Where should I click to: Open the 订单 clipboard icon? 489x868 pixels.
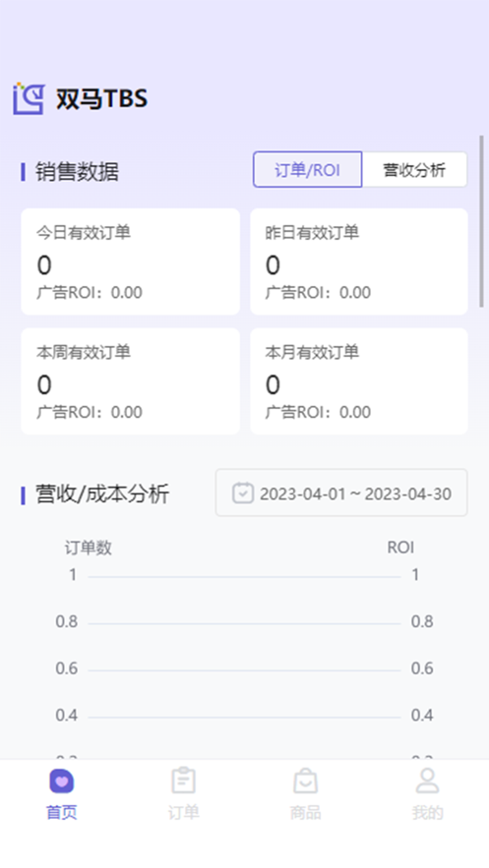[183, 781]
